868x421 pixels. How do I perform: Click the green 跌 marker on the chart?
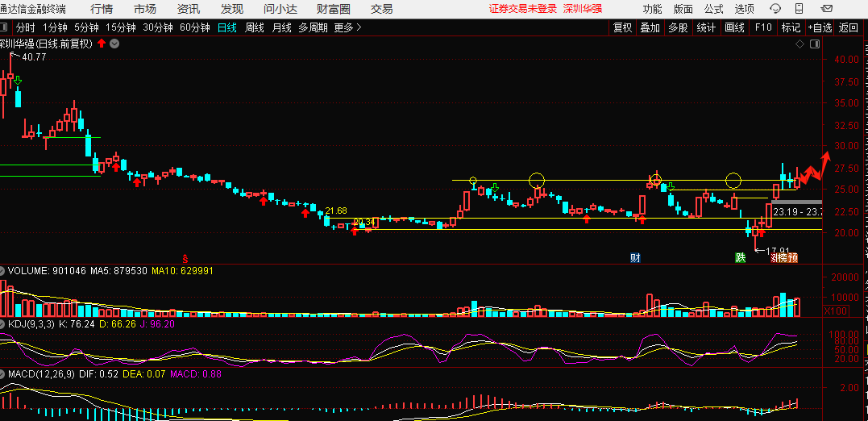(x=740, y=257)
